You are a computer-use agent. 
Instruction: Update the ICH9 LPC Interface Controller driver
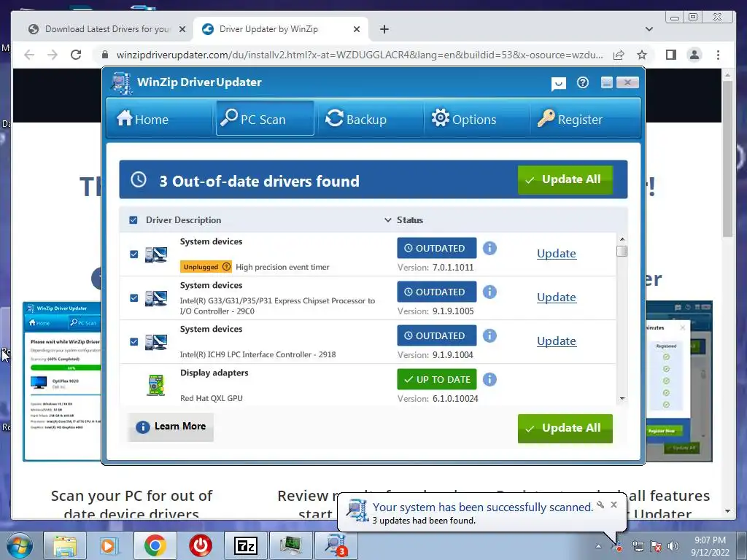click(x=557, y=341)
